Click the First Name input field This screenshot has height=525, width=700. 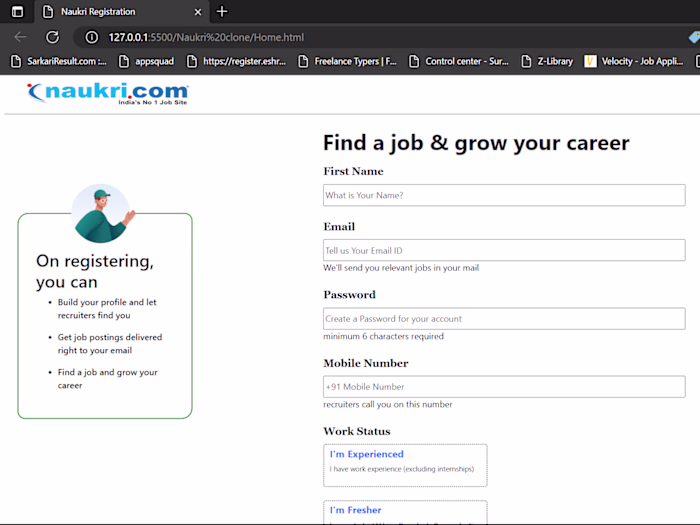click(x=504, y=195)
